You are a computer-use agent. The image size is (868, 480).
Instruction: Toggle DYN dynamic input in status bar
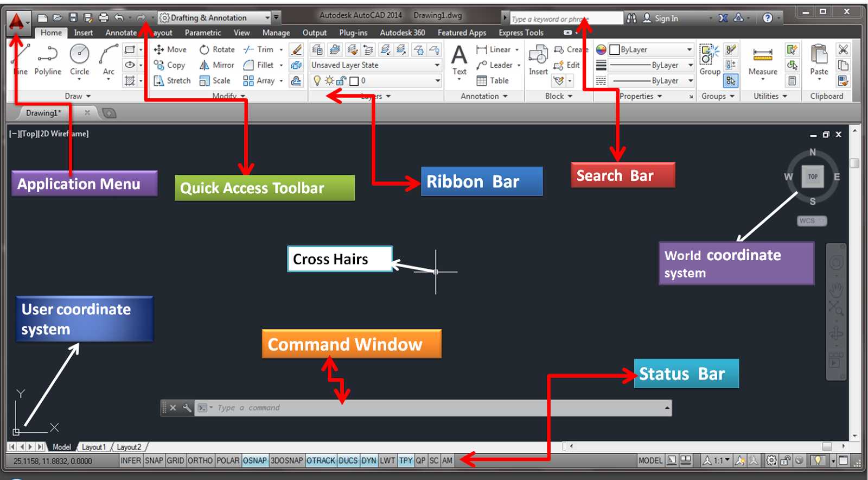pos(369,460)
